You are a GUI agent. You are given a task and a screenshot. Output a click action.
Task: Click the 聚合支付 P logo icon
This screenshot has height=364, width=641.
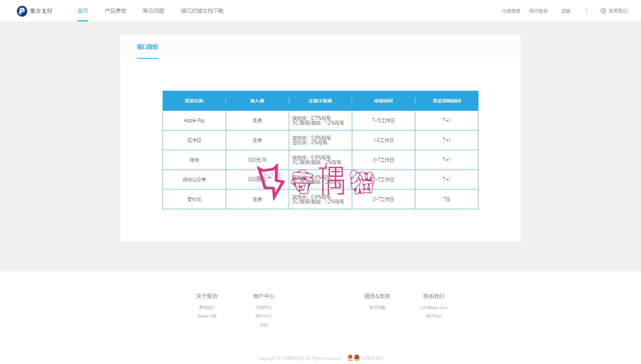[x=22, y=11]
